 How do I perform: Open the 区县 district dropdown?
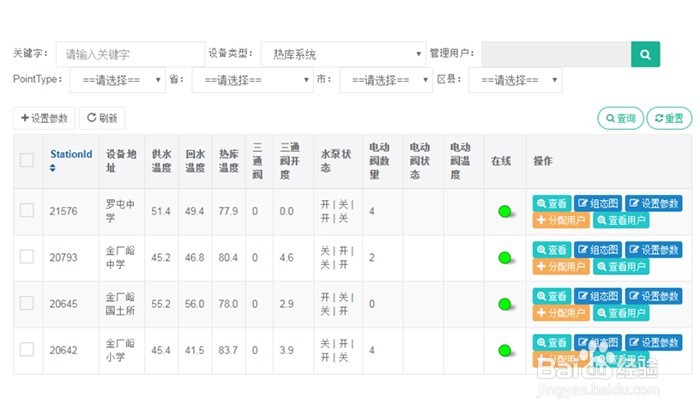(x=515, y=80)
